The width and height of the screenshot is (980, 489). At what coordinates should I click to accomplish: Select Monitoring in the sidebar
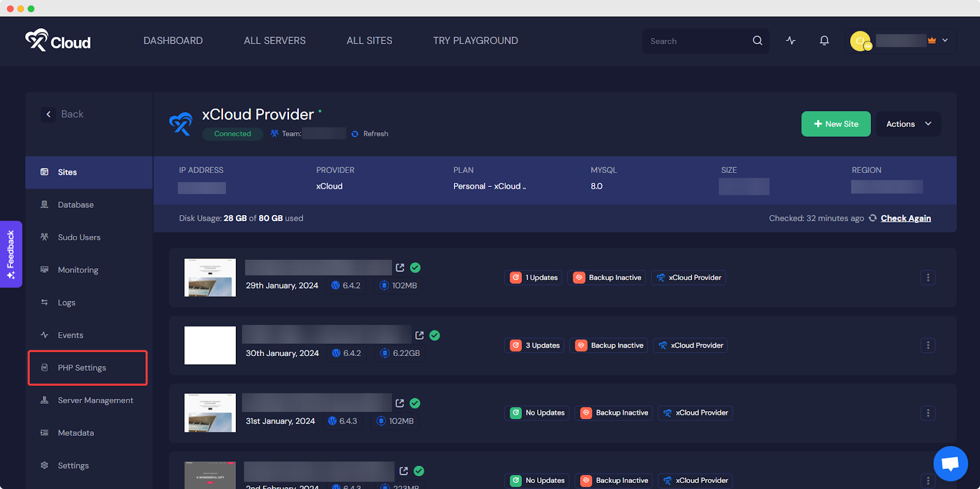(x=78, y=270)
